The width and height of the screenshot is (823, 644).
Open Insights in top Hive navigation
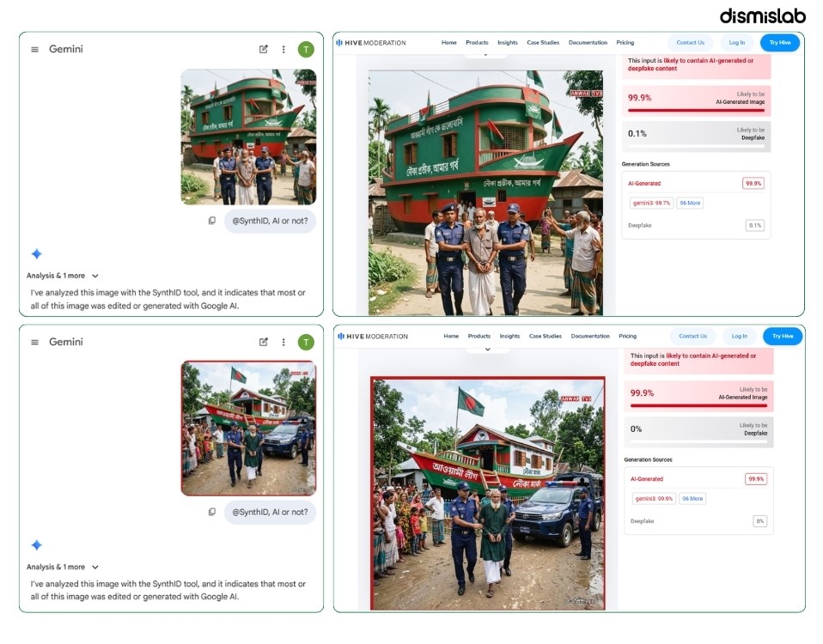pos(508,43)
